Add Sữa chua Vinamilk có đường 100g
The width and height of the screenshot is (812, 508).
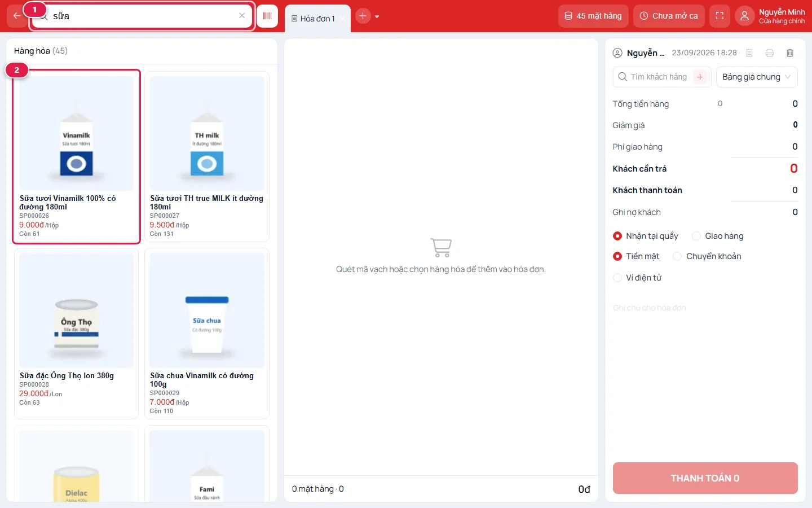coord(207,334)
